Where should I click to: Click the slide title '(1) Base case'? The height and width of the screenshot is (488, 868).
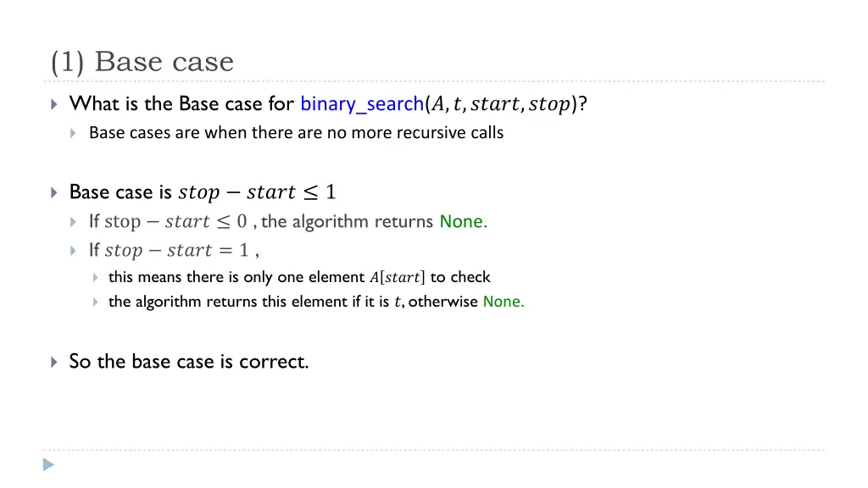(x=142, y=61)
